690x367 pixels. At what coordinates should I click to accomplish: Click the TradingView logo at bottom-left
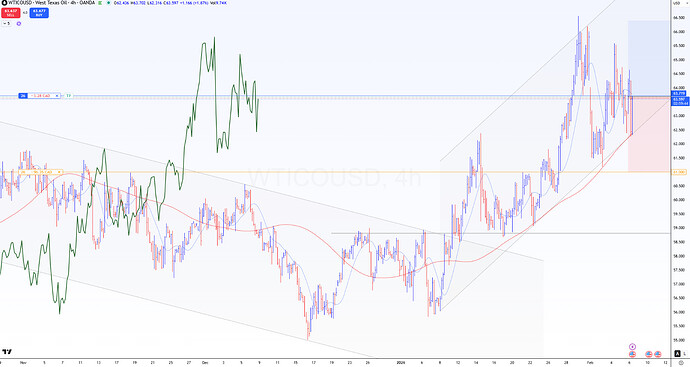pyautogui.click(x=7, y=352)
